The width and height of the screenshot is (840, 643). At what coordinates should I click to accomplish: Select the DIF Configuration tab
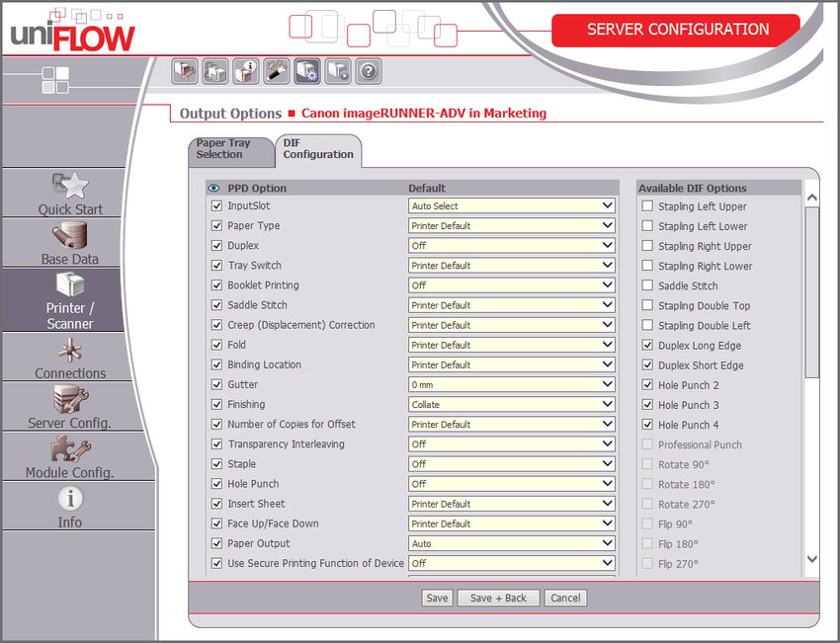pos(317,149)
